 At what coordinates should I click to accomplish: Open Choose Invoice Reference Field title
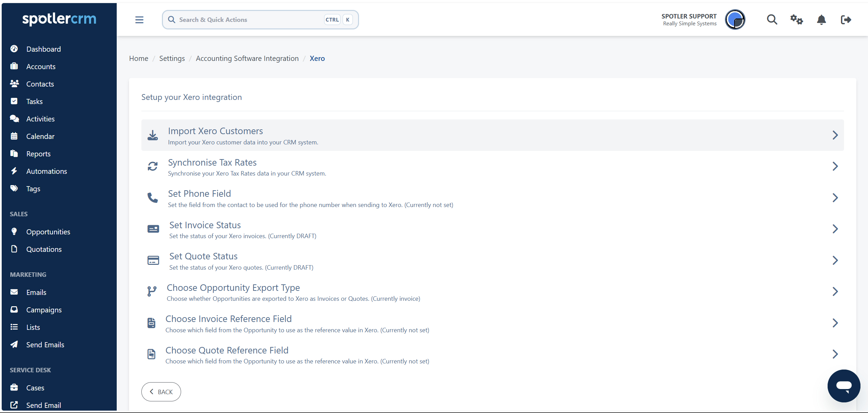pyautogui.click(x=229, y=319)
